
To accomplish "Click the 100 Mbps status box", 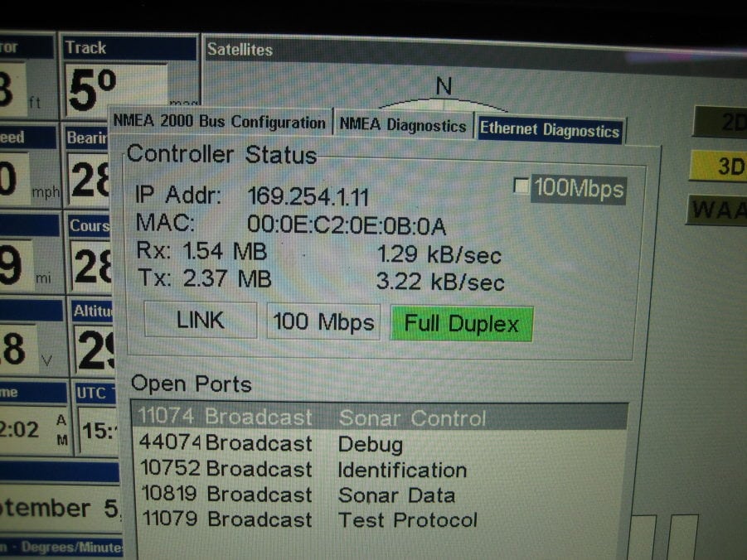I will point(323,322).
